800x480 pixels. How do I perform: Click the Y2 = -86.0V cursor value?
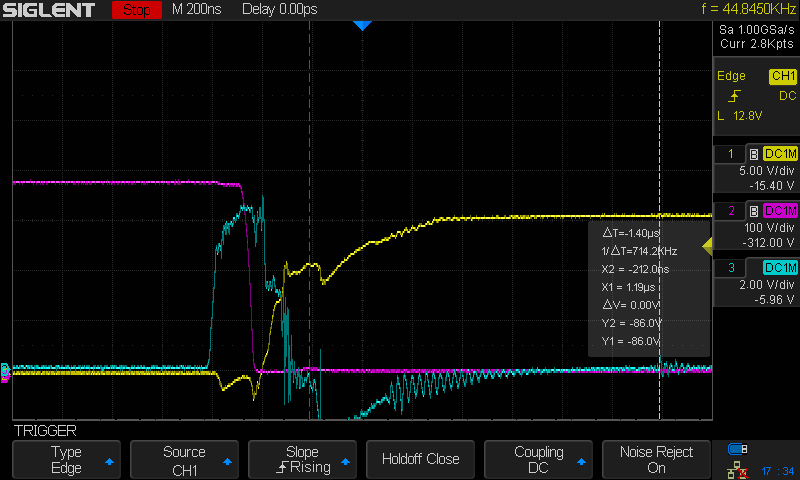(x=631, y=323)
